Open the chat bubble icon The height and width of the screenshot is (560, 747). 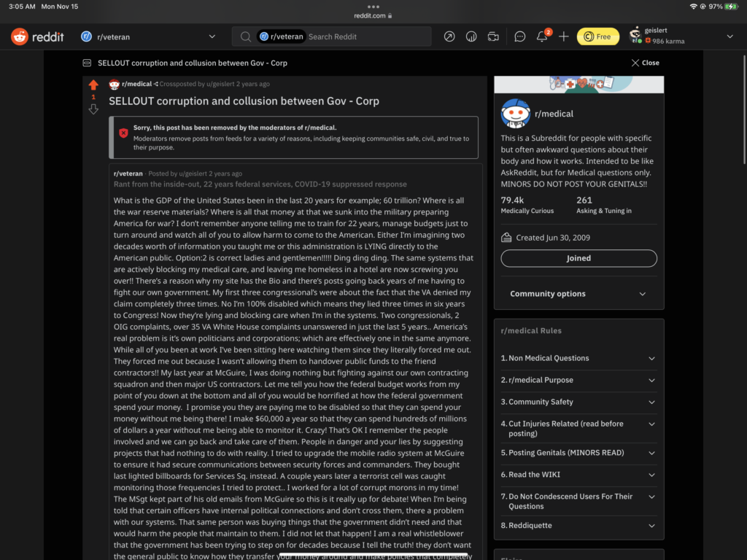pos(519,36)
